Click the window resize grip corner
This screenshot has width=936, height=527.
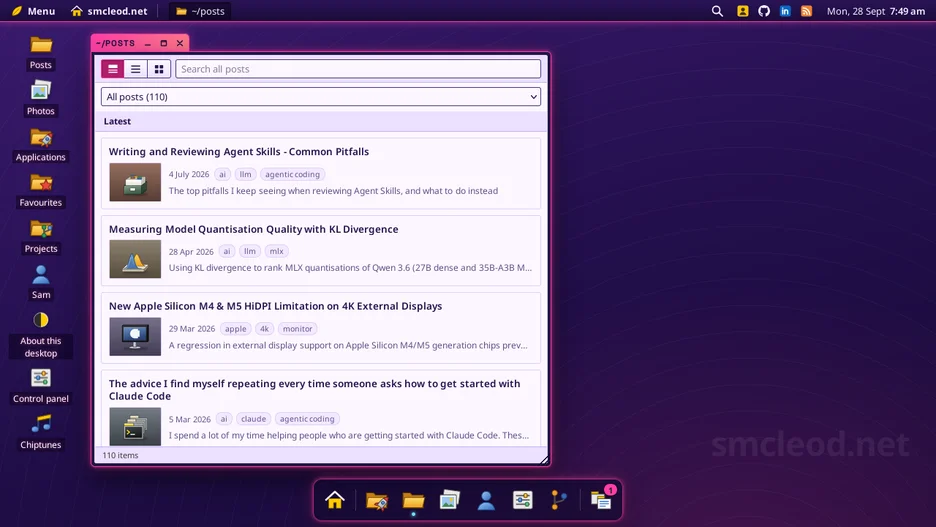544,460
